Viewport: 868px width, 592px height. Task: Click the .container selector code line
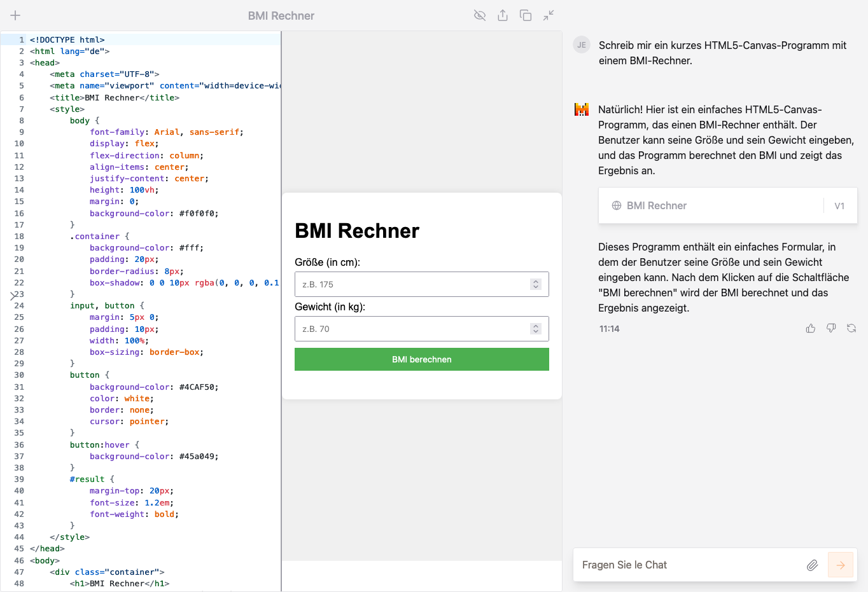(99, 236)
